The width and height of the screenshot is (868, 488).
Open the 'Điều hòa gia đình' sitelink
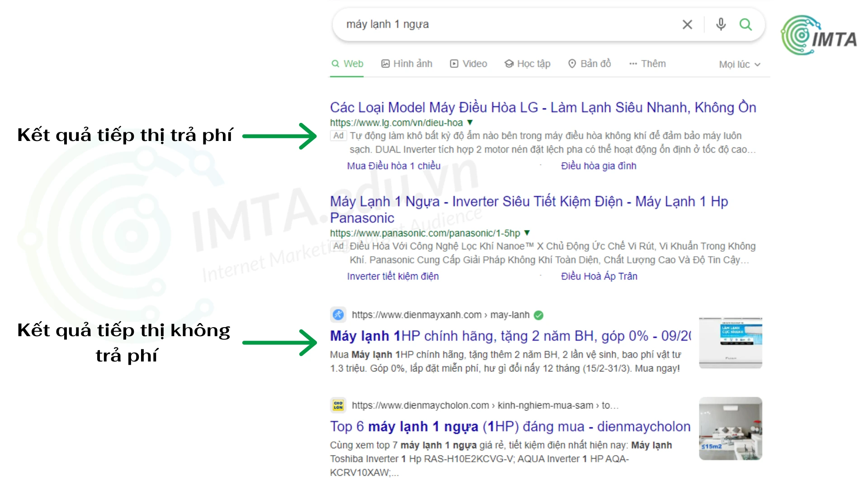599,166
